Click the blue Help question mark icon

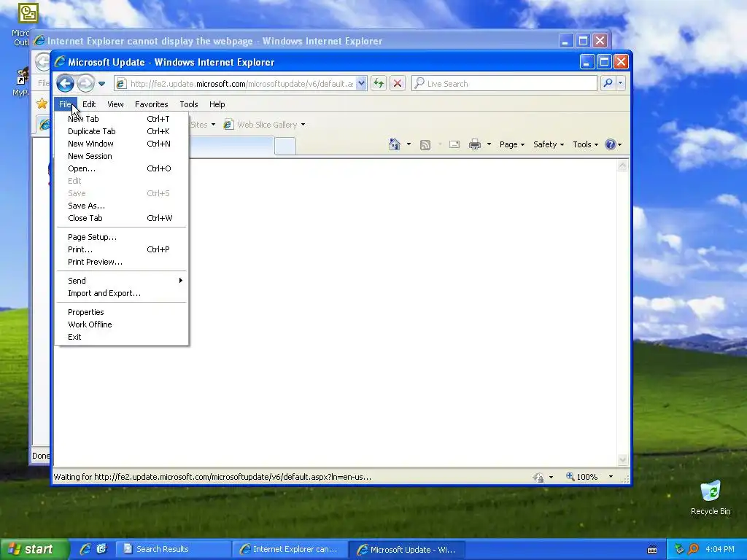click(611, 144)
